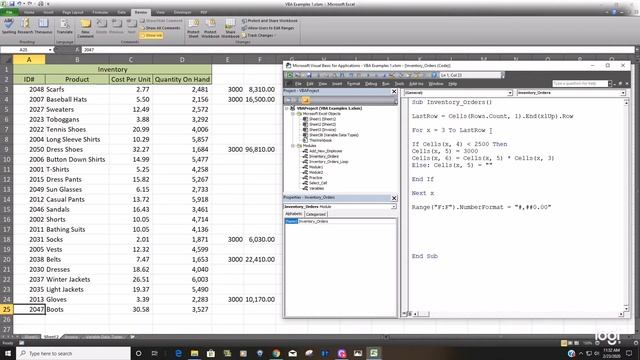640x360 pixels.
Task: Switch to the Insert ribbon tab
Action: pos(48,12)
